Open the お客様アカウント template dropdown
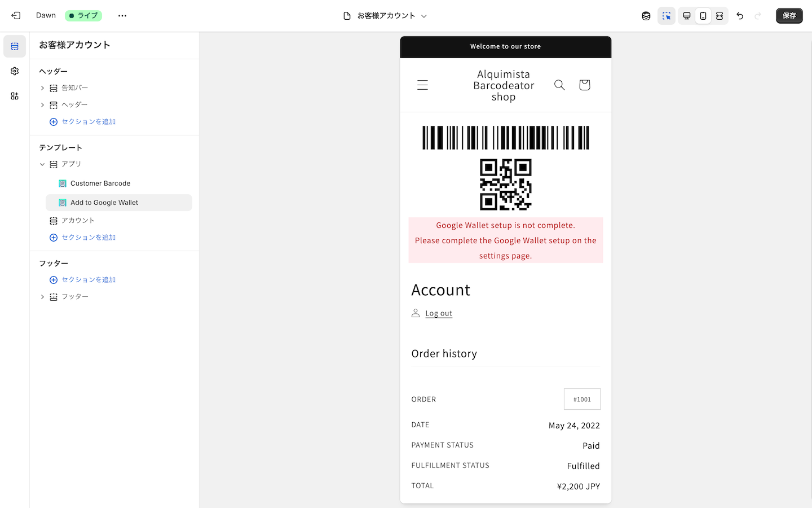This screenshot has height=508, width=812. click(386, 16)
